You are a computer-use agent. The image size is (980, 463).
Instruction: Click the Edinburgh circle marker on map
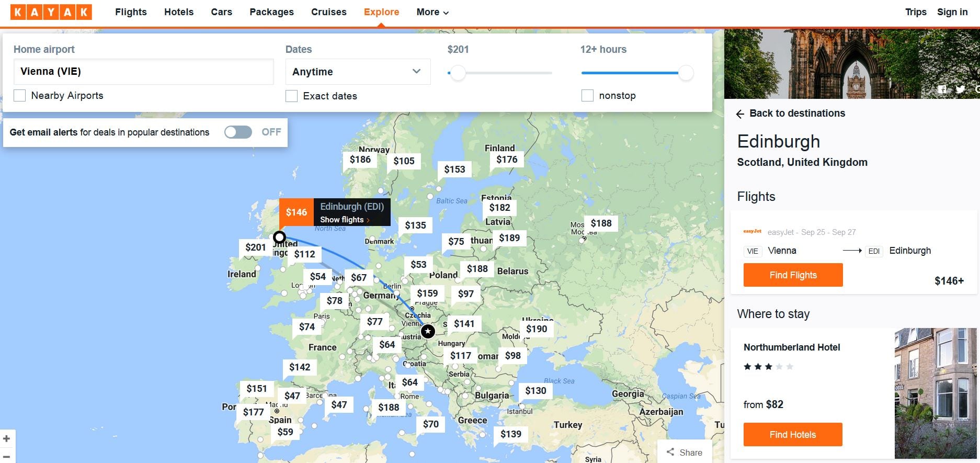tap(280, 237)
